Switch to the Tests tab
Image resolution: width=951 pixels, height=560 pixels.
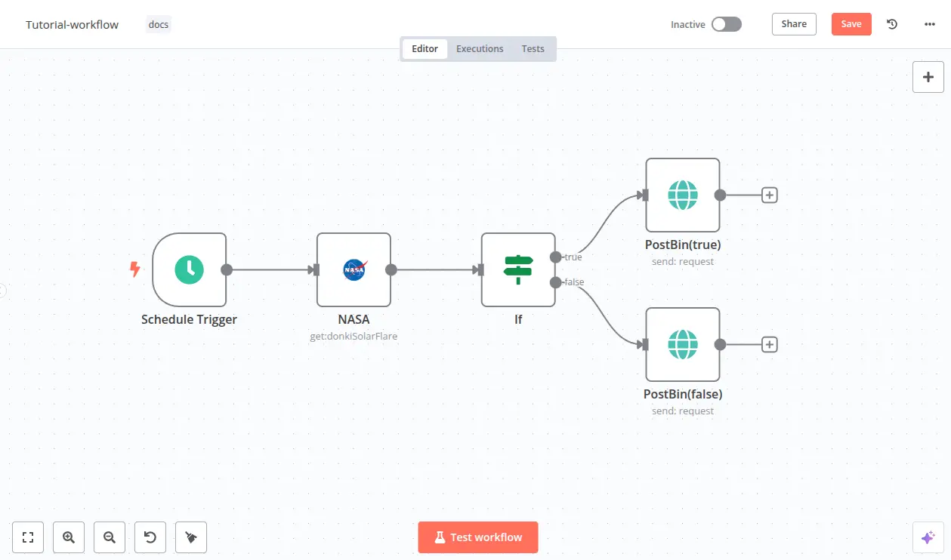533,48
